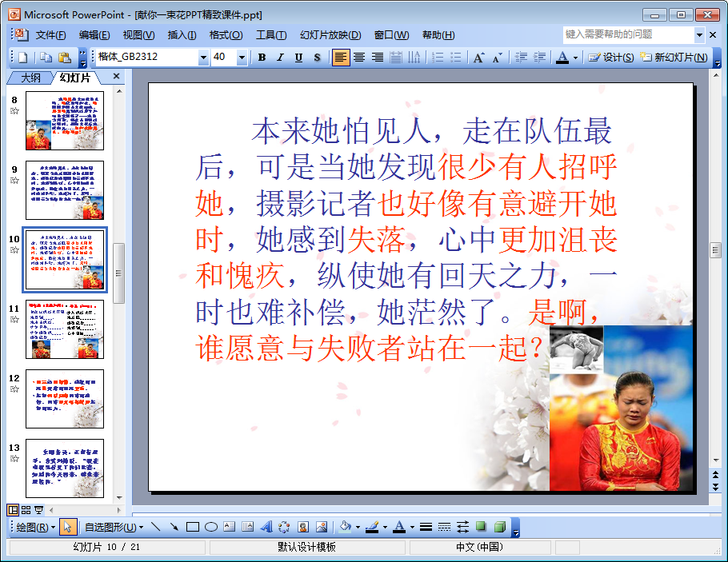Open the 帮助(H) menu
This screenshot has height=562, width=728.
point(438,35)
